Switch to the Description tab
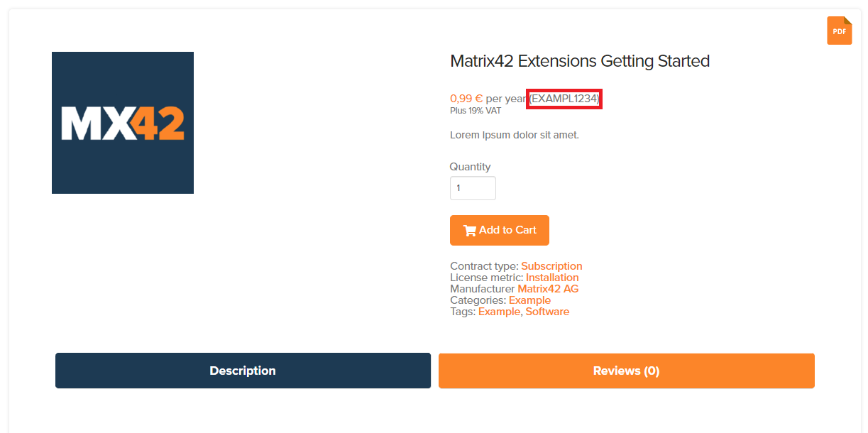 click(x=243, y=370)
